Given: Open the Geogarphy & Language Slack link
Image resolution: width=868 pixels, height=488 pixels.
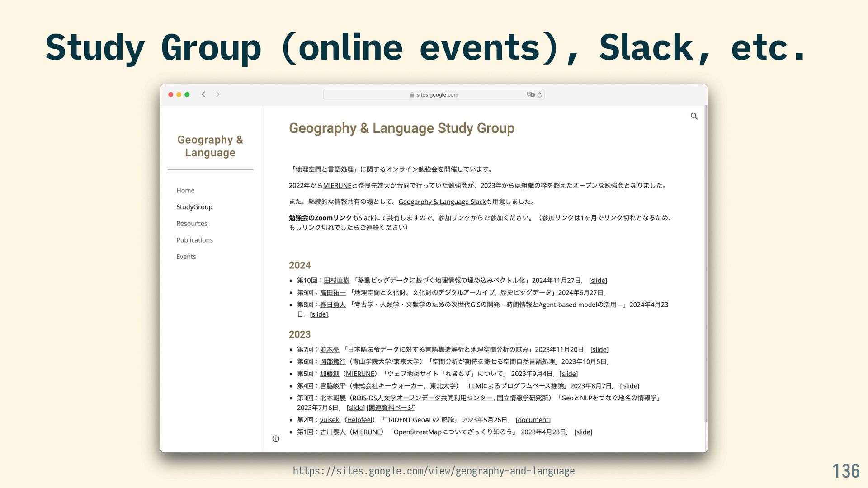Looking at the screenshot, I should [442, 202].
